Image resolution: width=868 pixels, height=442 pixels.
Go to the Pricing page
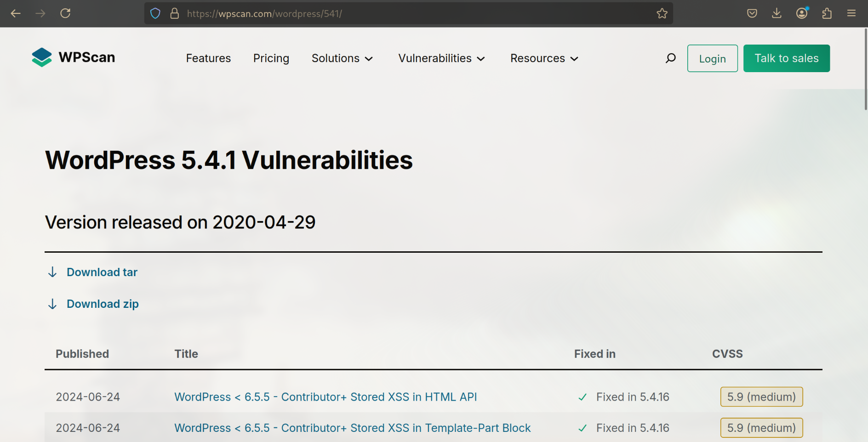[271, 58]
